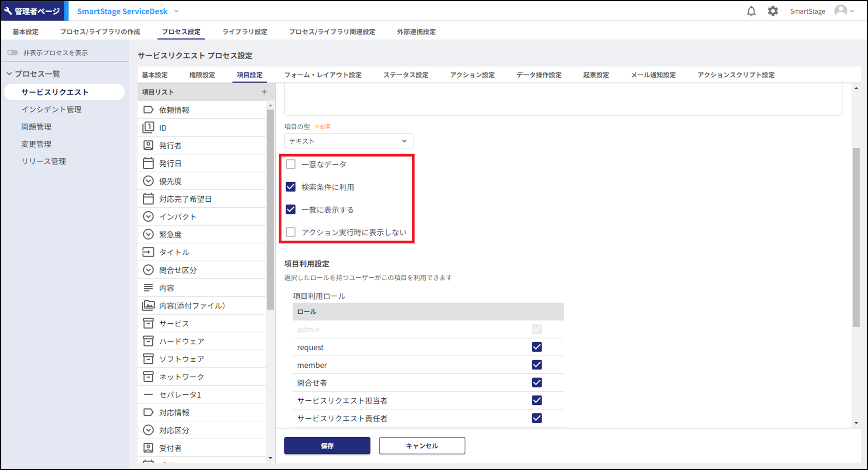The height and width of the screenshot is (470, 868).
Task: Open the 項目の型 テキスト dropdown
Action: [x=348, y=141]
